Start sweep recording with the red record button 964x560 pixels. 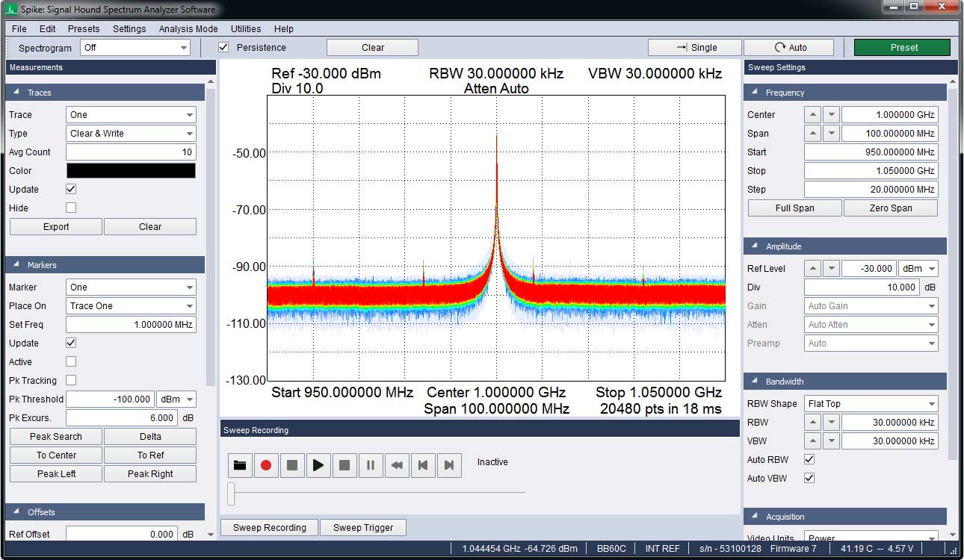pos(266,465)
